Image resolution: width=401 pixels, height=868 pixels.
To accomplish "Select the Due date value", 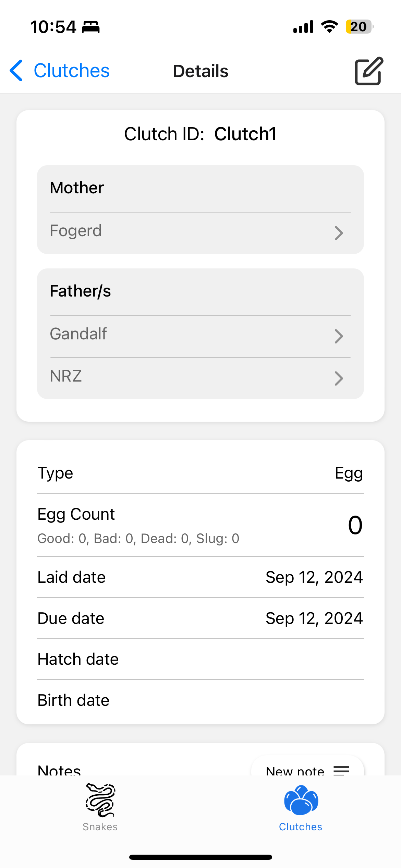I will [314, 618].
